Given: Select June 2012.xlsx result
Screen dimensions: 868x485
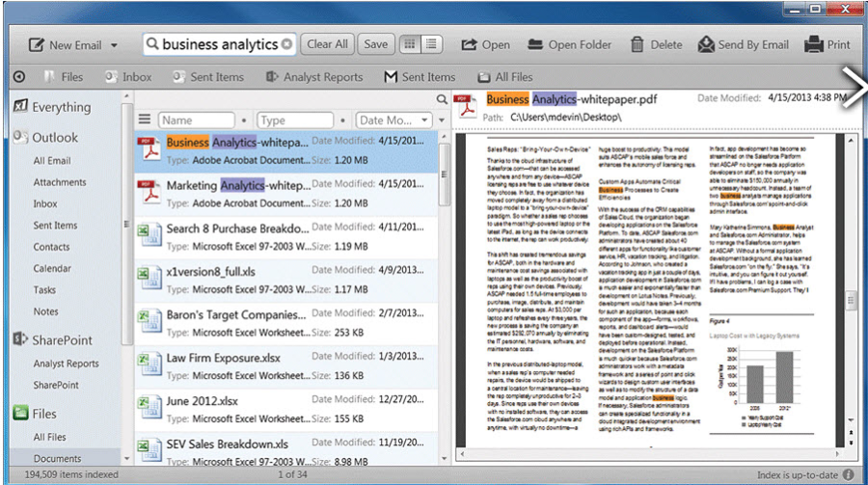Looking at the screenshot, I should 286,410.
